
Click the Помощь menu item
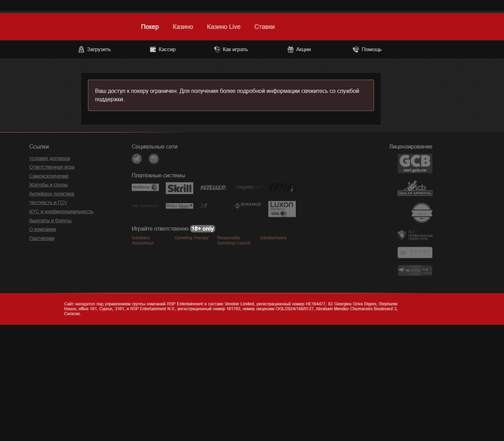pyautogui.click(x=367, y=49)
